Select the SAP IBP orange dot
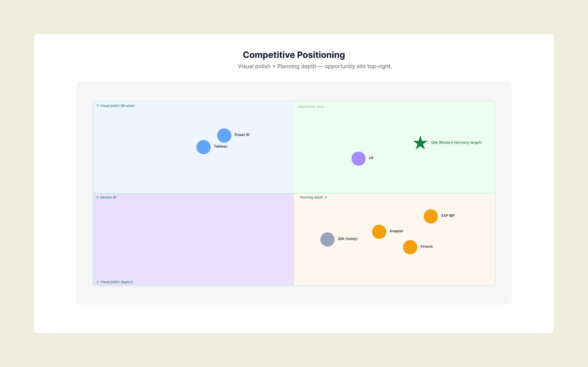Screen dimensions: 588x367 [x=431, y=216]
